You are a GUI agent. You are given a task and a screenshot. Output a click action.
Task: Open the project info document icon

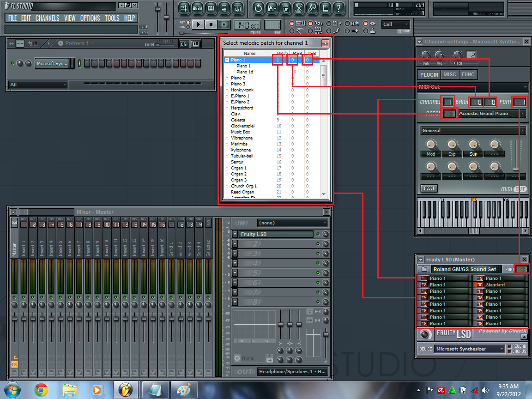coord(325,8)
